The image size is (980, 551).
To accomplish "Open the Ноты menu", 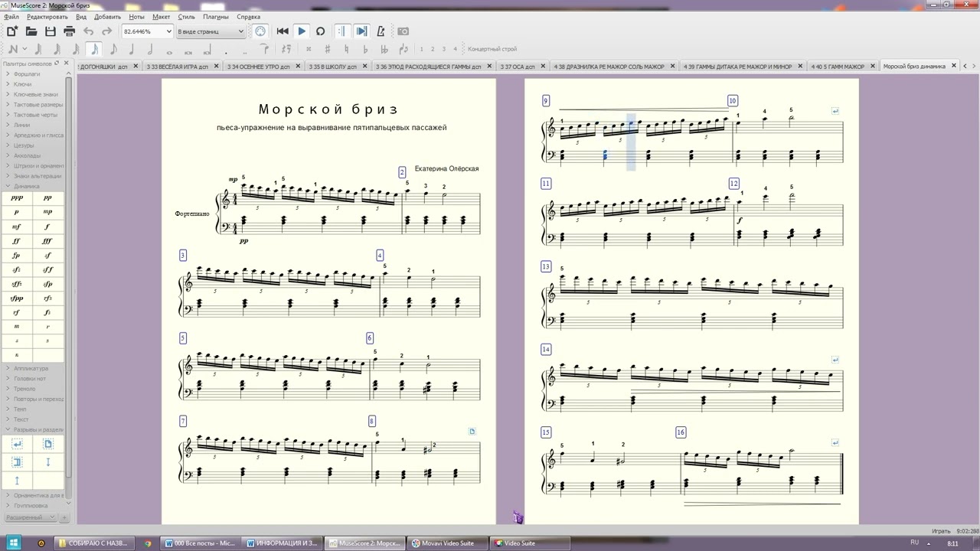I will [x=136, y=16].
